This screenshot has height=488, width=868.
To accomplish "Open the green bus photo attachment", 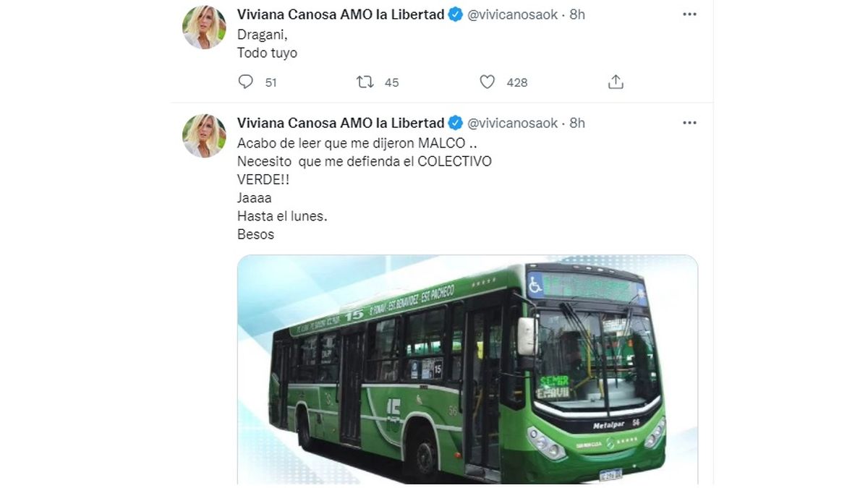I will pyautogui.click(x=468, y=369).
